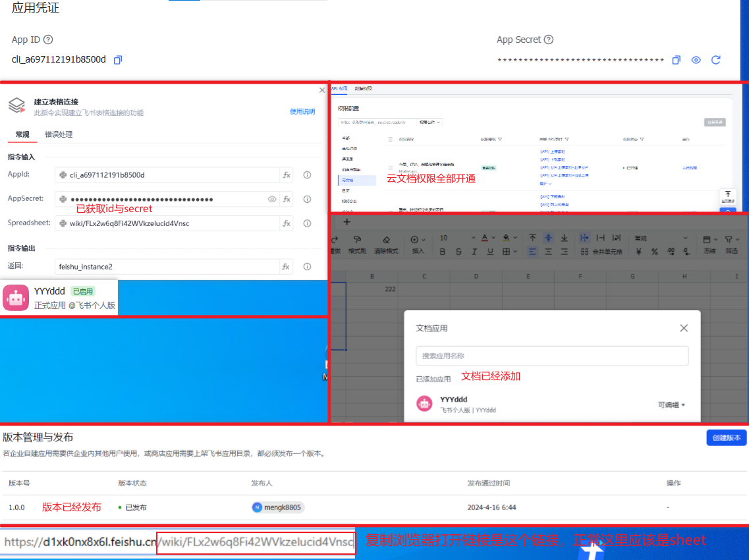Viewport: 749px width, 560px height.
Task: Open the font size 10 dropdown
Action: (457, 238)
